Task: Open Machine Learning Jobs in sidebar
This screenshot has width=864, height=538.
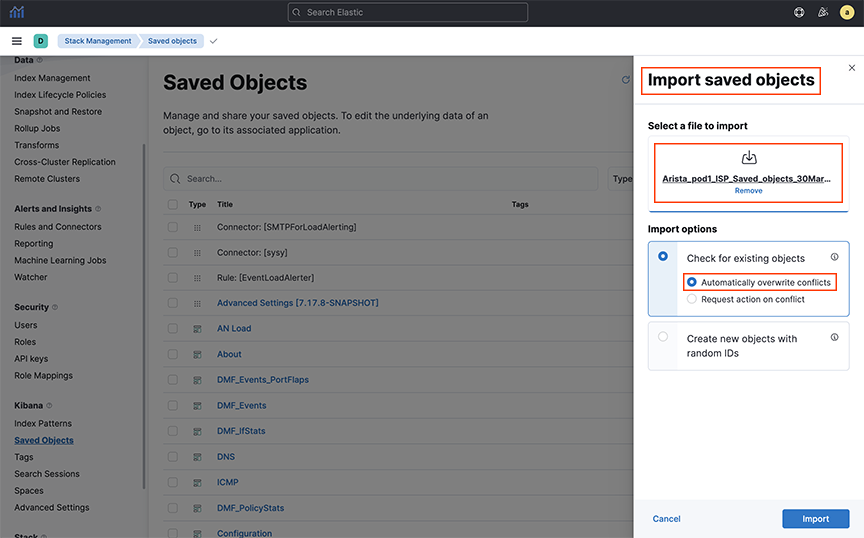Action: tap(60, 260)
